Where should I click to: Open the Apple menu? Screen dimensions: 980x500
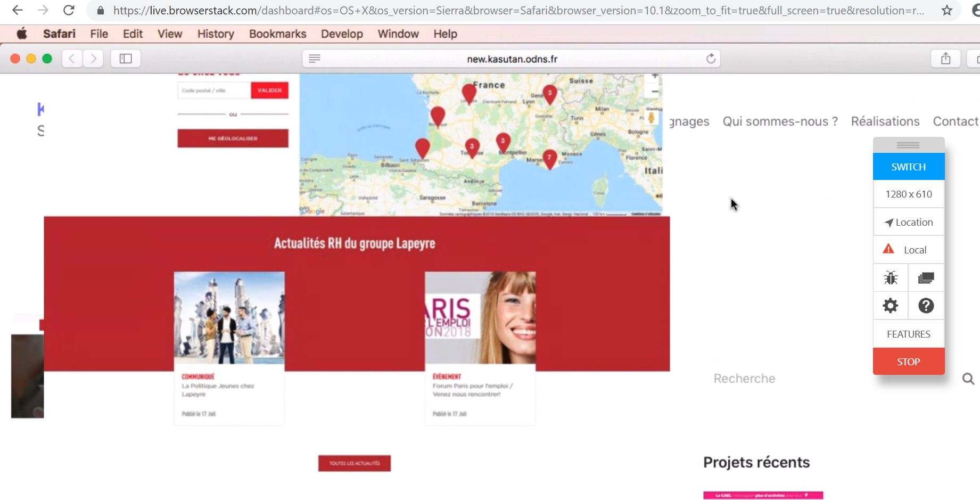(22, 34)
